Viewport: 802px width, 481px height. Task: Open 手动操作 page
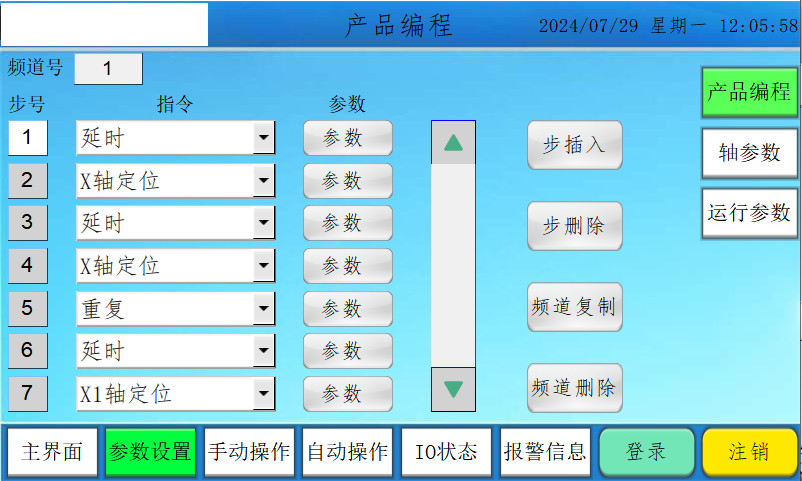249,451
